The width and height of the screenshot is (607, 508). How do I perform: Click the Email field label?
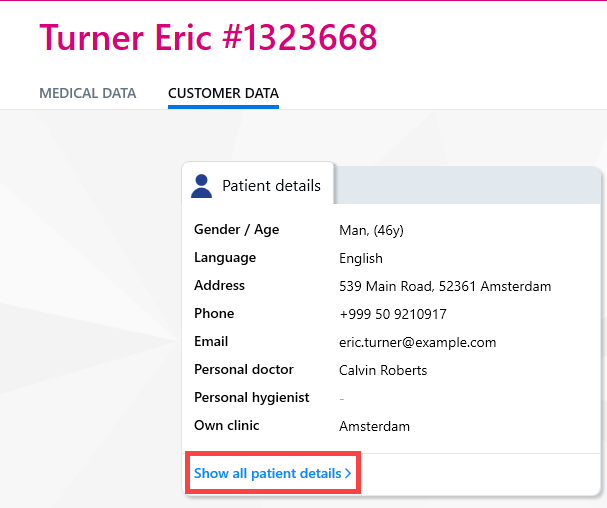coord(211,342)
